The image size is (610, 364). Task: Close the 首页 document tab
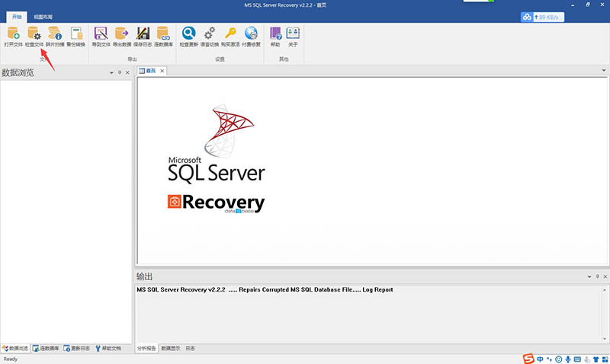pyautogui.click(x=162, y=71)
